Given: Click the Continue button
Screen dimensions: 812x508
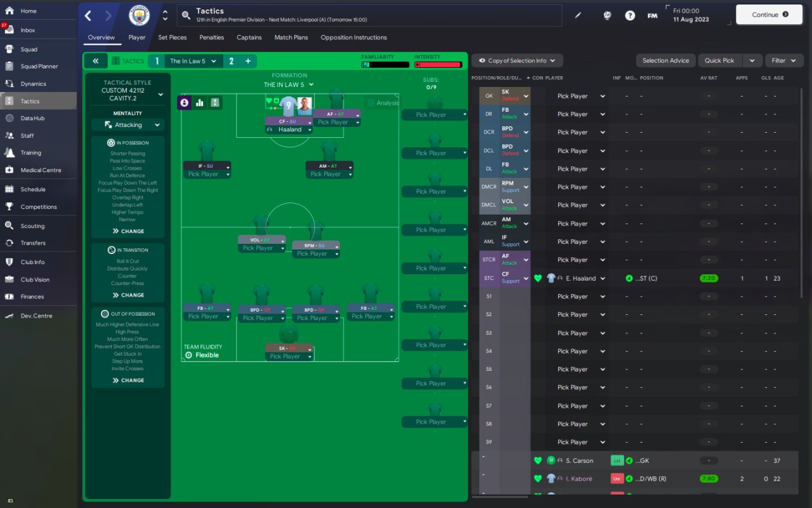Looking at the screenshot, I should pos(769,15).
